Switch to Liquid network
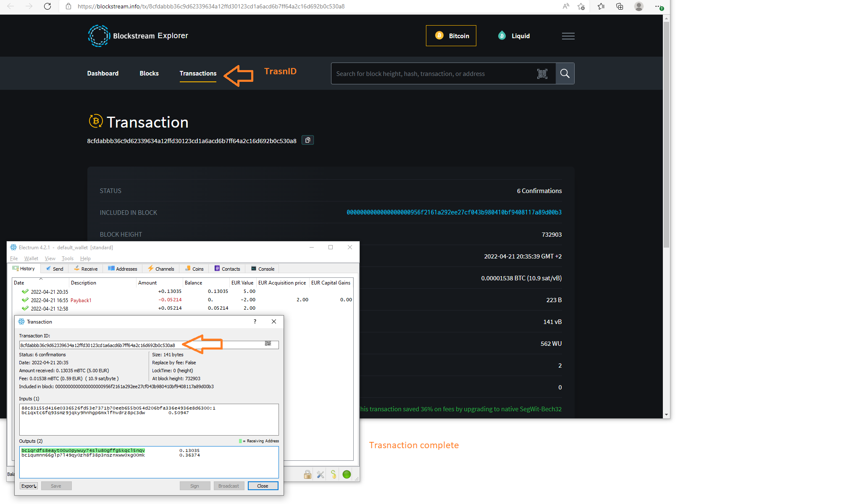Screen dimensions: 867x504 click(x=514, y=36)
